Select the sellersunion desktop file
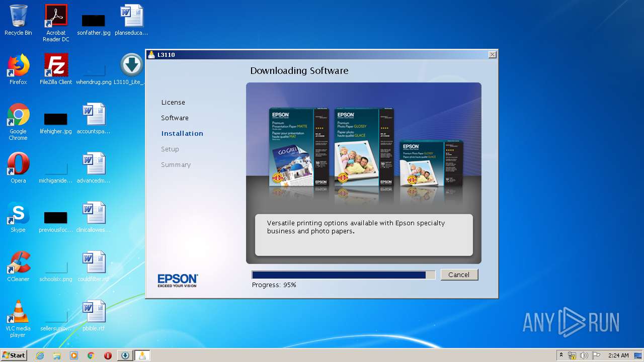The image size is (644, 362). click(56, 320)
